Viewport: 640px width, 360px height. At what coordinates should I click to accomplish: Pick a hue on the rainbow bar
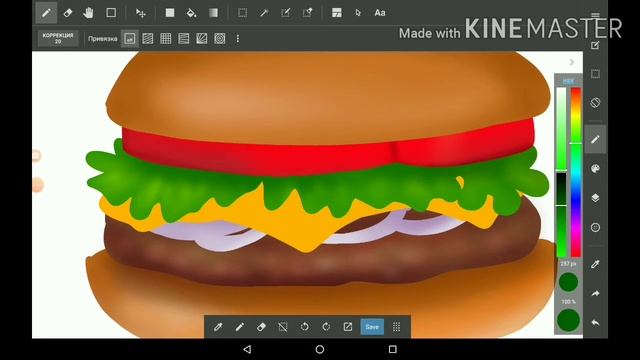576,172
